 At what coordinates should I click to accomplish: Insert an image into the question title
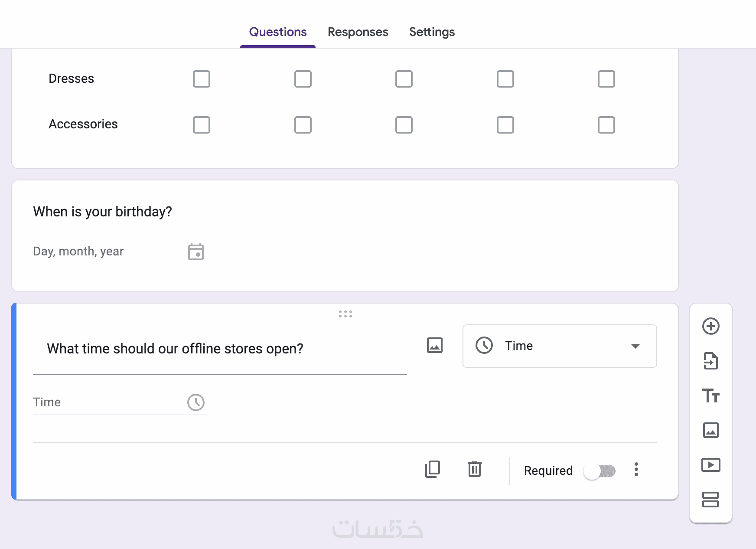point(435,346)
